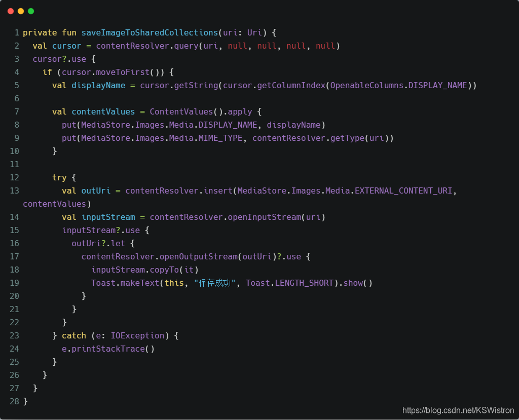The width and height of the screenshot is (519, 420).
Task: Click openOutputStream(outUri) on line 17
Action: pyautogui.click(x=218, y=256)
